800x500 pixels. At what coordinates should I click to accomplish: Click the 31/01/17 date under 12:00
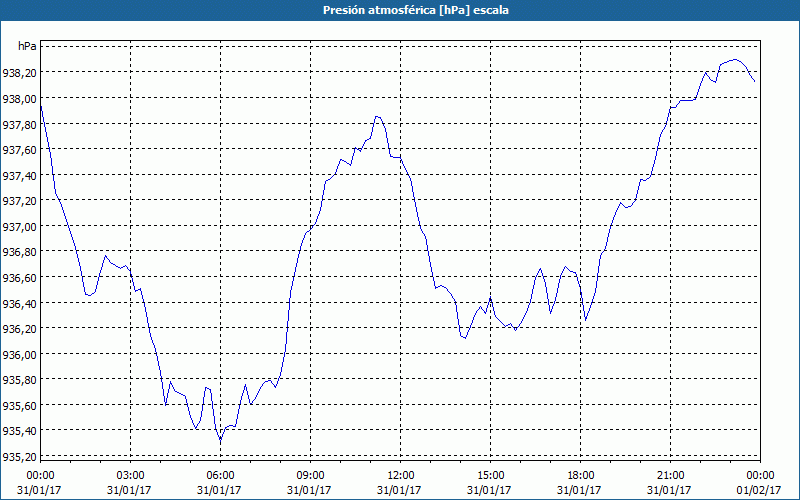(399, 490)
